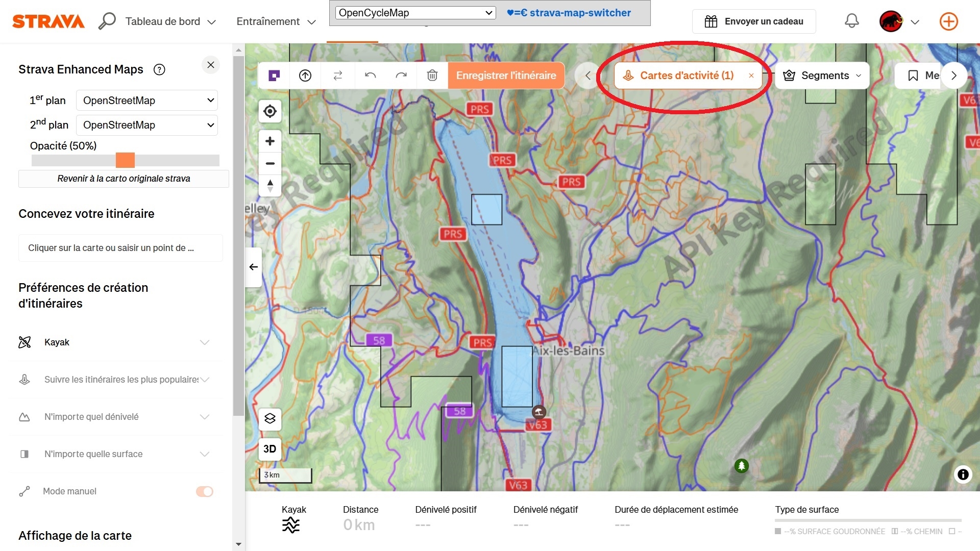Click Revenir à la carto originale strava

(124, 179)
